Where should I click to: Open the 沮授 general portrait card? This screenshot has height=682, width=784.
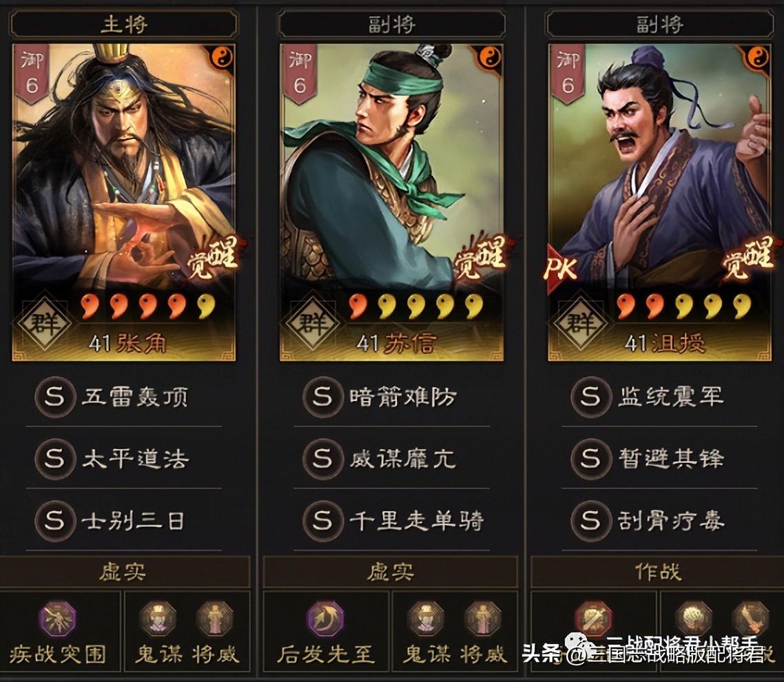click(x=659, y=202)
